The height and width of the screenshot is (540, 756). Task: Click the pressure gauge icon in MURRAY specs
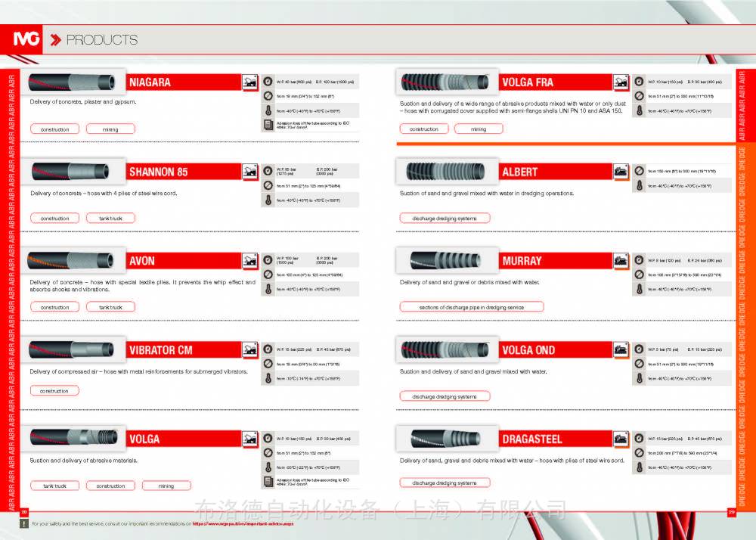click(x=640, y=260)
